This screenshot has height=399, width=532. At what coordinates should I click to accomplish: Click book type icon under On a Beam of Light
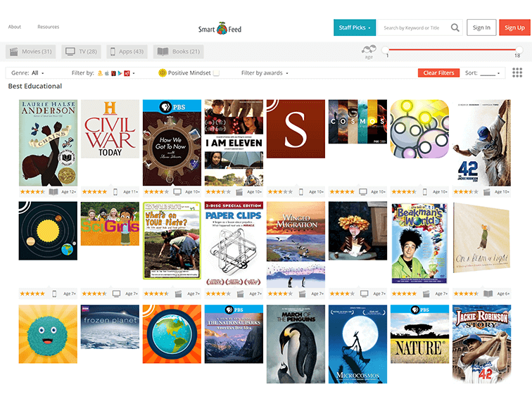[488, 293]
